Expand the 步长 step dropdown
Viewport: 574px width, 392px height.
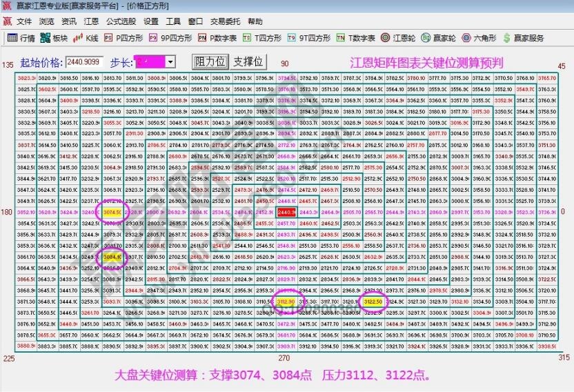pyautogui.click(x=170, y=62)
